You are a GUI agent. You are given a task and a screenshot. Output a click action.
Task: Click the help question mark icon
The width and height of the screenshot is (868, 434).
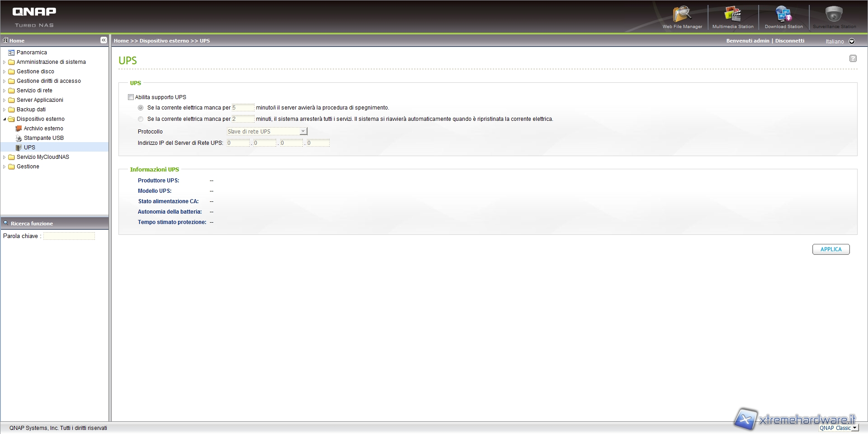(853, 58)
